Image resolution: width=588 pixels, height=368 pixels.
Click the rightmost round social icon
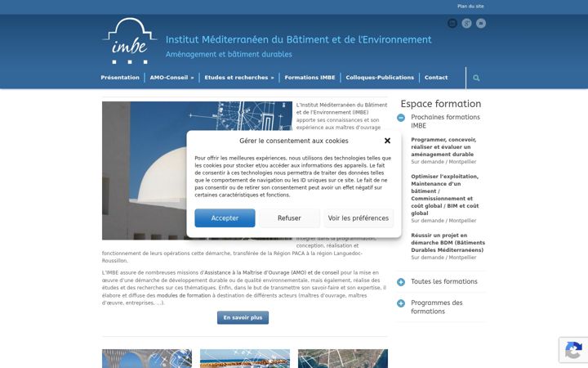(x=481, y=23)
